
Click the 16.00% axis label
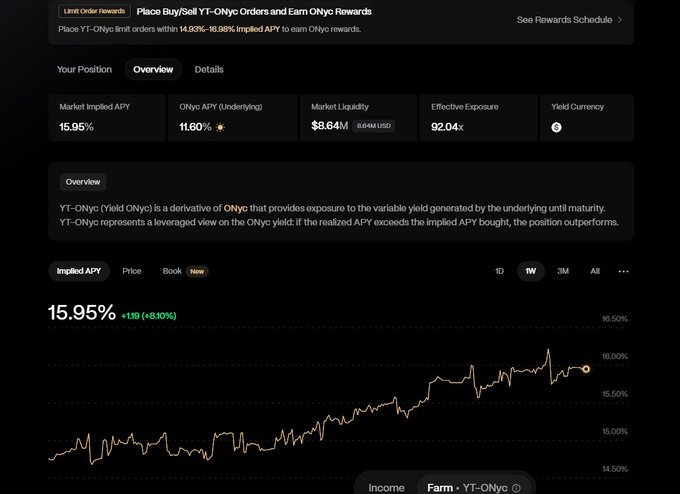(615, 356)
